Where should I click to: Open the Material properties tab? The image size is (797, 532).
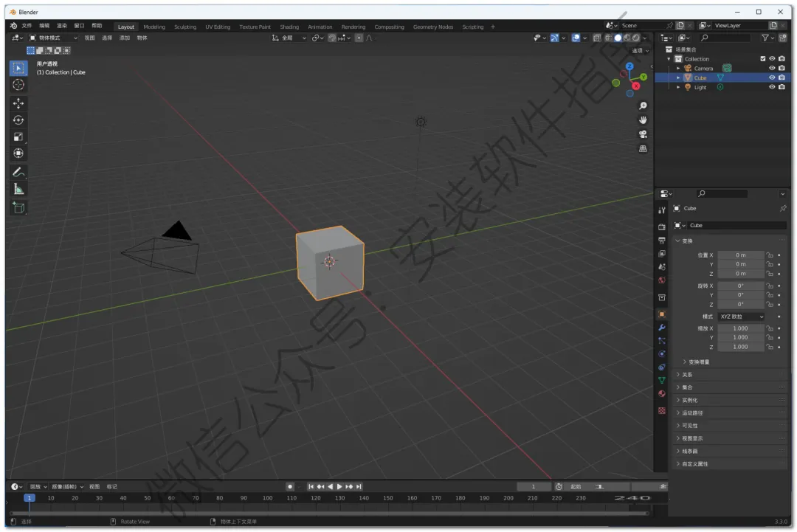coord(662,394)
